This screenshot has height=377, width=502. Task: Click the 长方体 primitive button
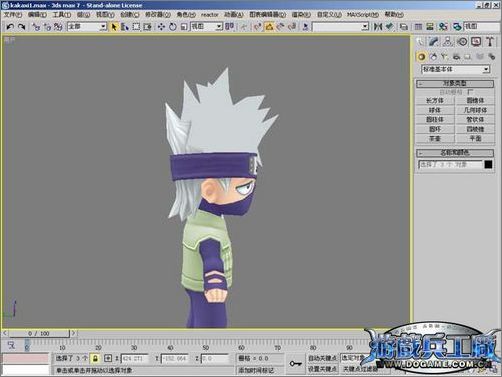435,100
